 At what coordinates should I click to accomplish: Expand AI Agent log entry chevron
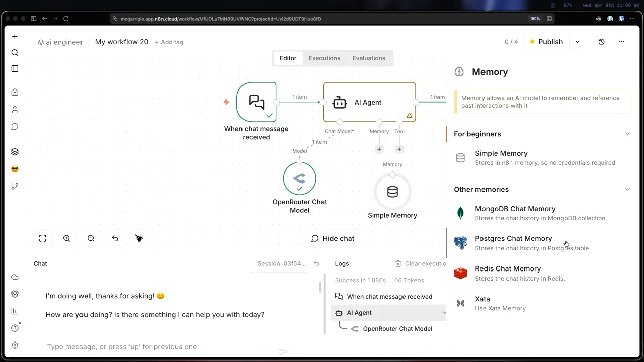pos(444,313)
